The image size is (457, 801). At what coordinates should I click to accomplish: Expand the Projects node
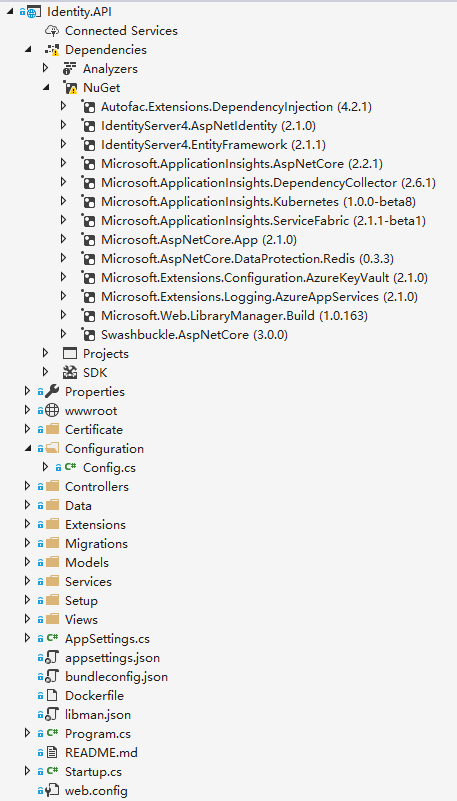click(x=45, y=354)
